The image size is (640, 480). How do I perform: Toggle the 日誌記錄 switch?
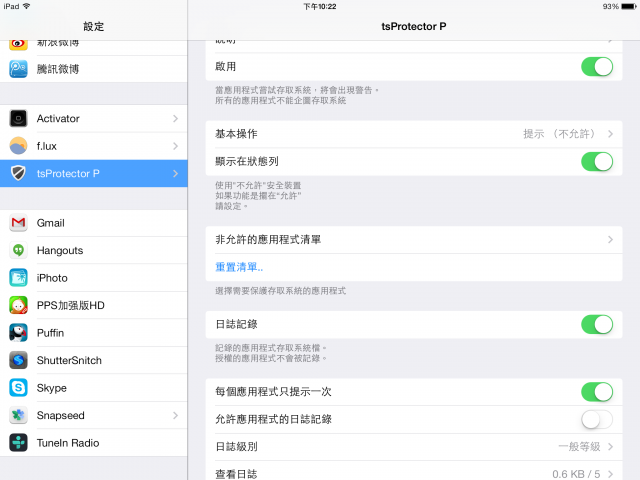click(x=597, y=324)
